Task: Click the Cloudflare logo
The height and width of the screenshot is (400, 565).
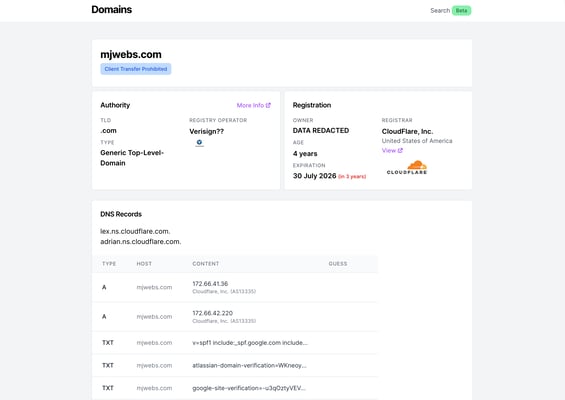Action: tap(407, 168)
